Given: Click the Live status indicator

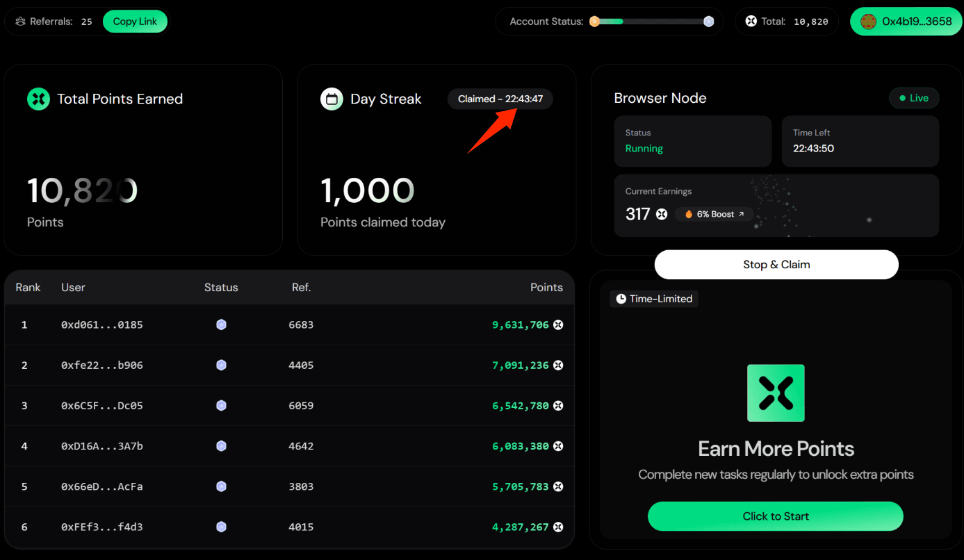Looking at the screenshot, I should coord(914,98).
